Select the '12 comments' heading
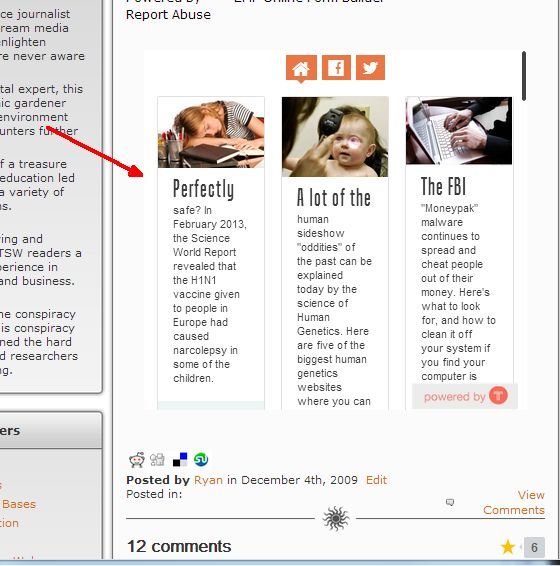 pos(179,546)
